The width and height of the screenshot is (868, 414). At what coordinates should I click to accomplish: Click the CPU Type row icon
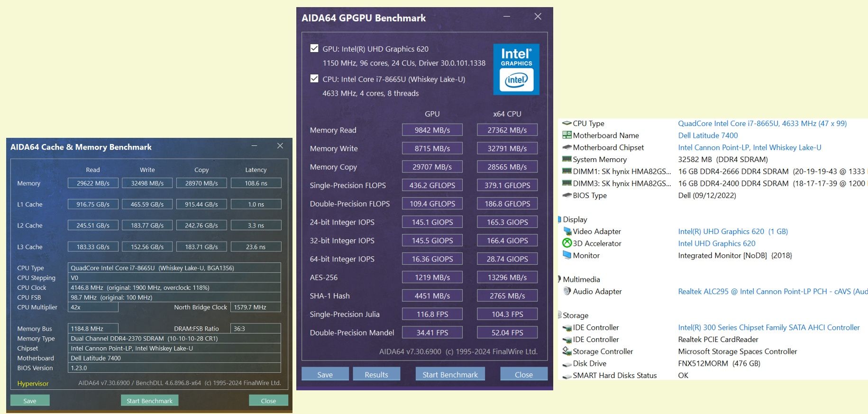(566, 123)
